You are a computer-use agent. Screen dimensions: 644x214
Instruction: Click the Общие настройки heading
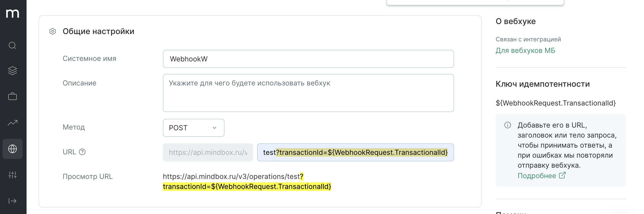98,31
